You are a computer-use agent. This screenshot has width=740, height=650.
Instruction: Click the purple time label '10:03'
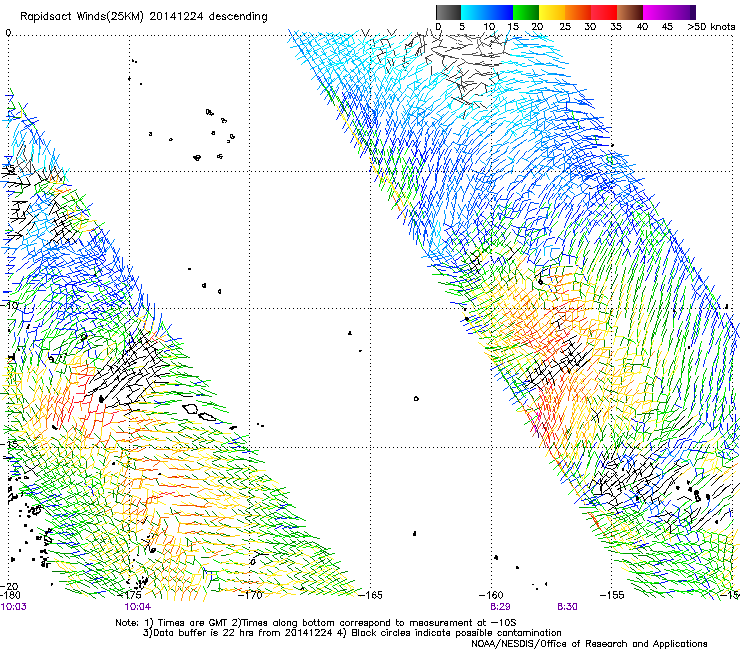14,607
